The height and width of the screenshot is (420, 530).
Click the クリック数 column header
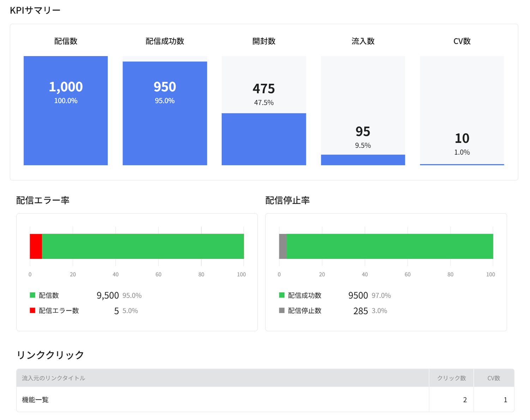point(451,378)
